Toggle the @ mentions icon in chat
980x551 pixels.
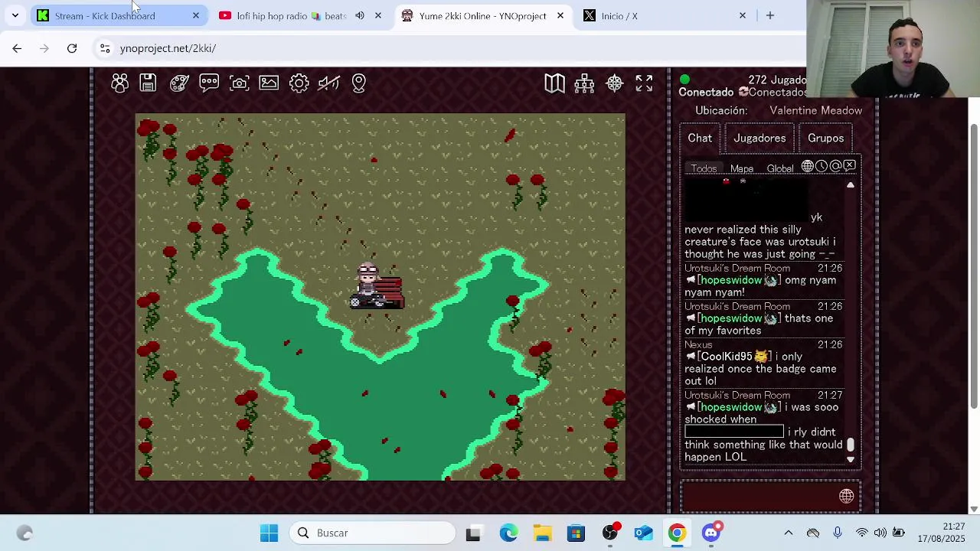(835, 166)
